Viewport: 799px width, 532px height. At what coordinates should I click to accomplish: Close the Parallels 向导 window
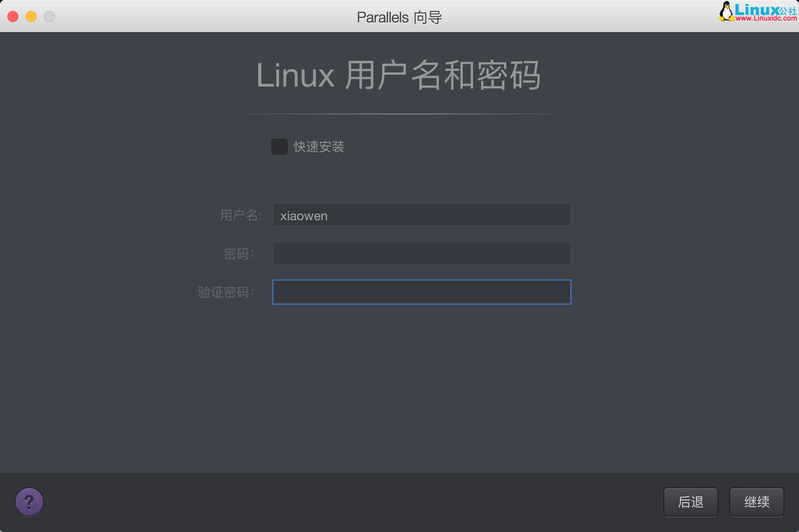13,16
